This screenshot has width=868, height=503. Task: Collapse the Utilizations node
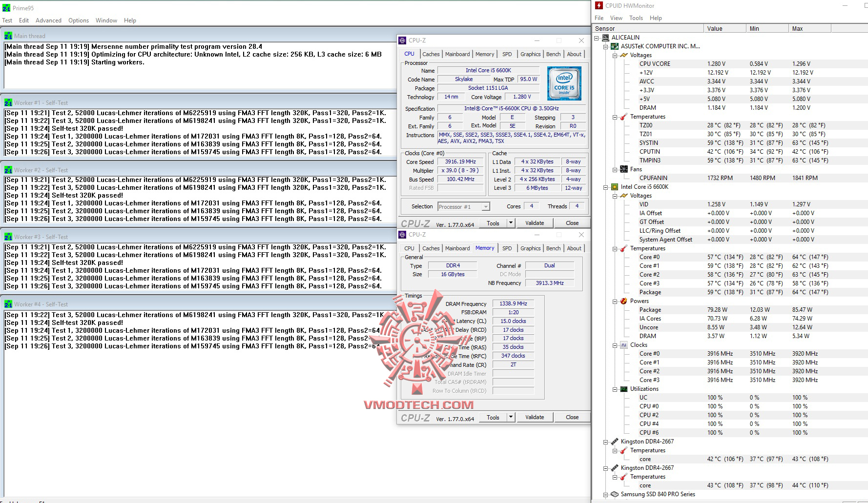(615, 389)
